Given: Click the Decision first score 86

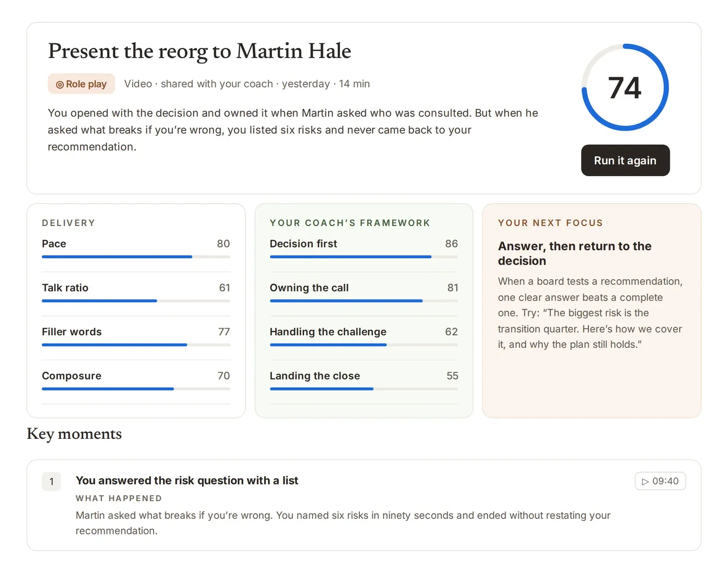Looking at the screenshot, I should [x=451, y=243].
